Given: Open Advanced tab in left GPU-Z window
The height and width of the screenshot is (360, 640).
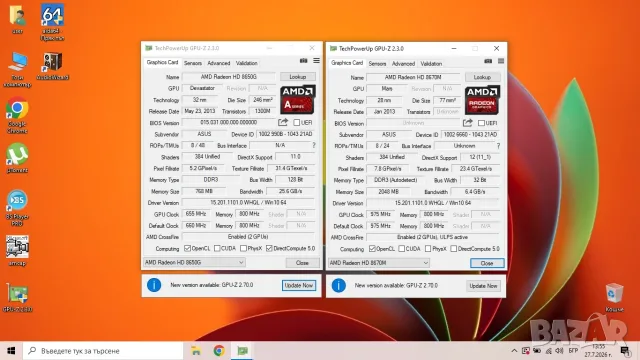Looking at the screenshot, I should (x=219, y=63).
